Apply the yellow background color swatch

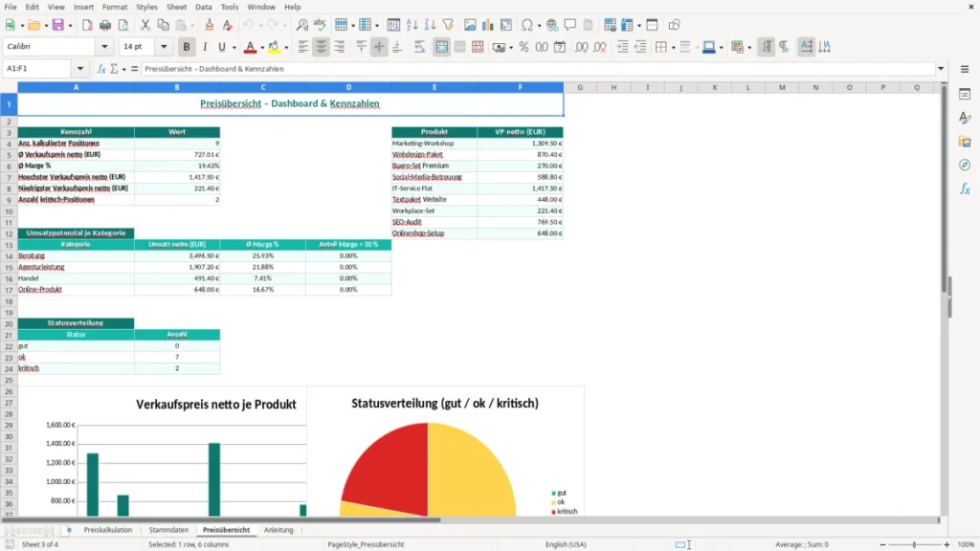274,47
